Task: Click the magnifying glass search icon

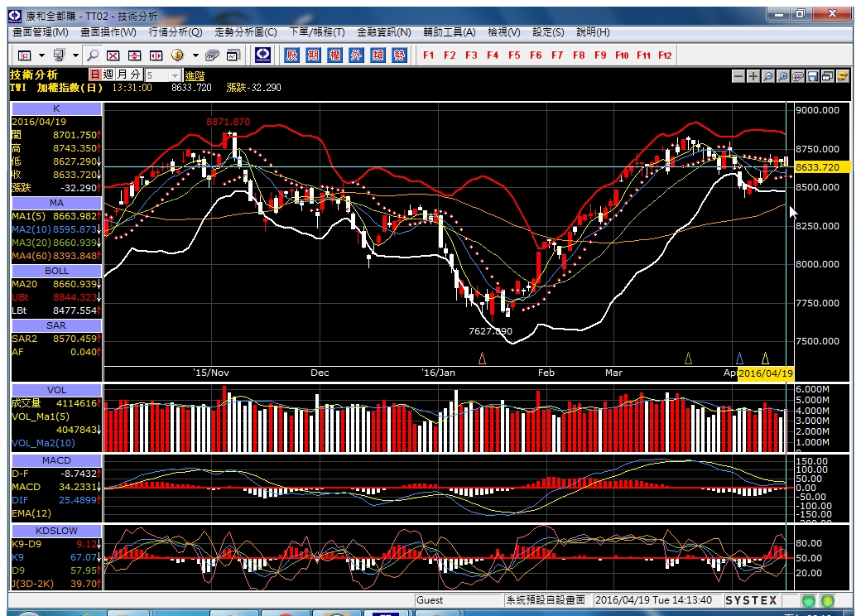Action: tap(93, 55)
